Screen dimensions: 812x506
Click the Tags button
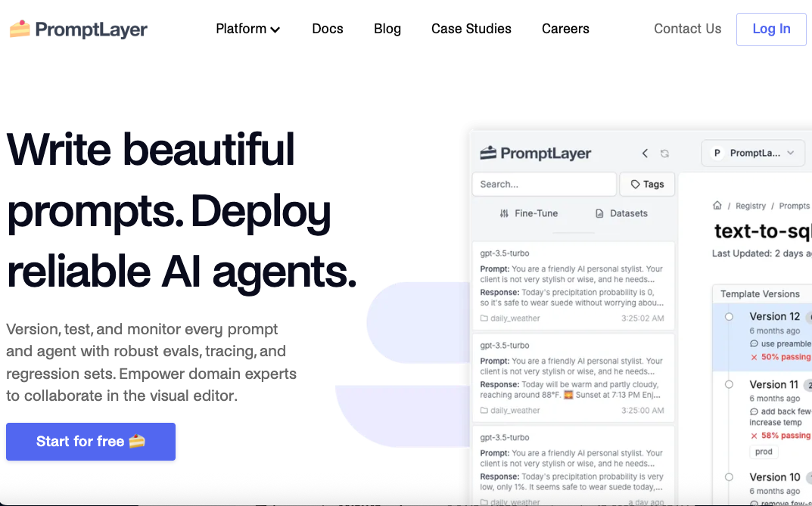[x=647, y=185]
